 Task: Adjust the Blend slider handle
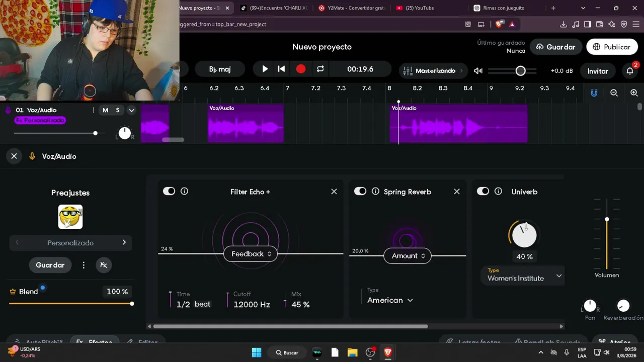(x=132, y=304)
